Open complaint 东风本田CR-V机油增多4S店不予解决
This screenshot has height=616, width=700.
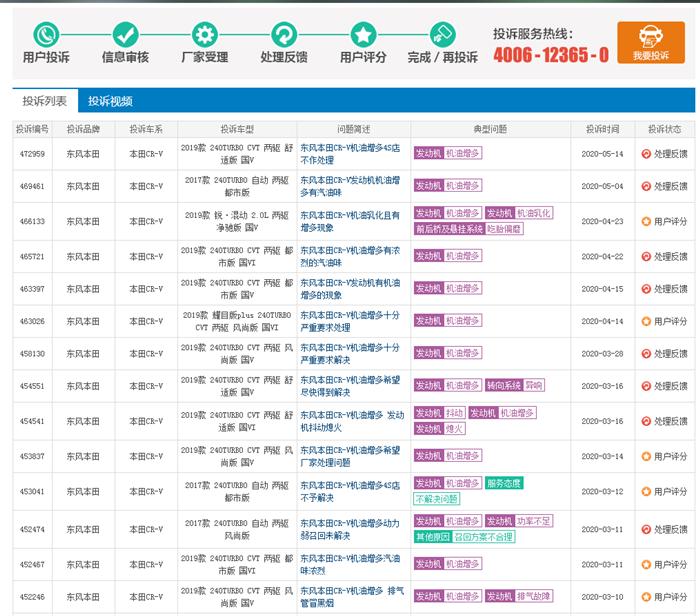350,491
